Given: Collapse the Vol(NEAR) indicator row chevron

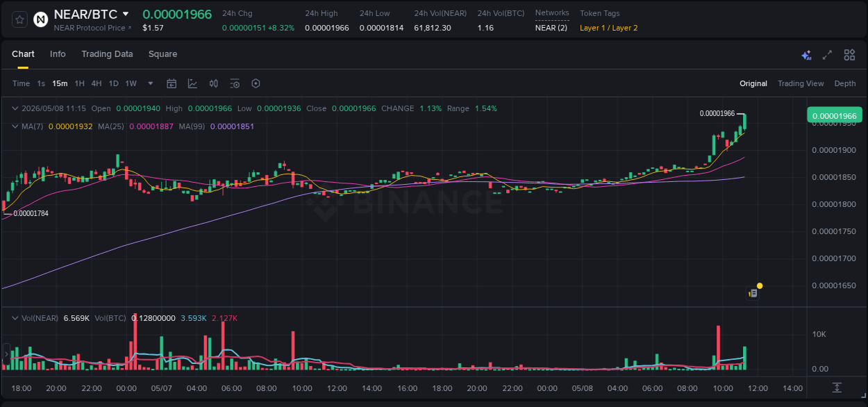Looking at the screenshot, I should pyautogui.click(x=15, y=318).
